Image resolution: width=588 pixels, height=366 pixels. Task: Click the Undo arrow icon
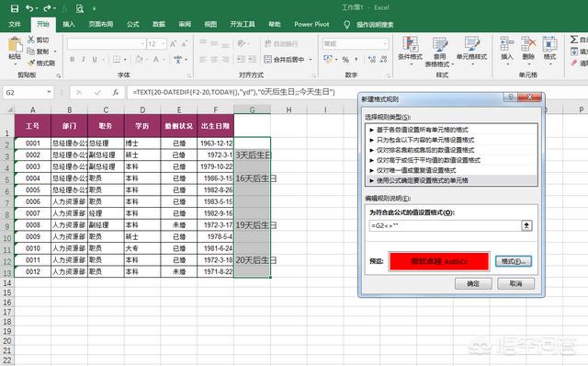click(x=29, y=8)
